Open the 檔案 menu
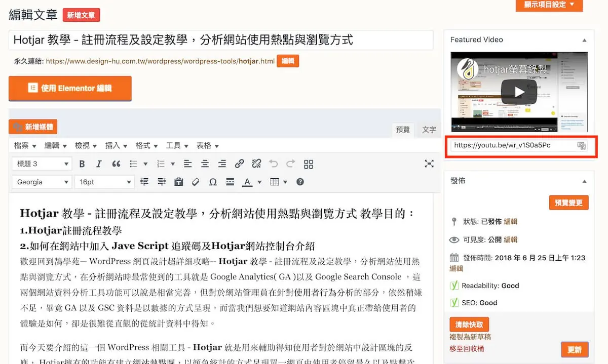This screenshot has height=364, width=608. [x=25, y=145]
